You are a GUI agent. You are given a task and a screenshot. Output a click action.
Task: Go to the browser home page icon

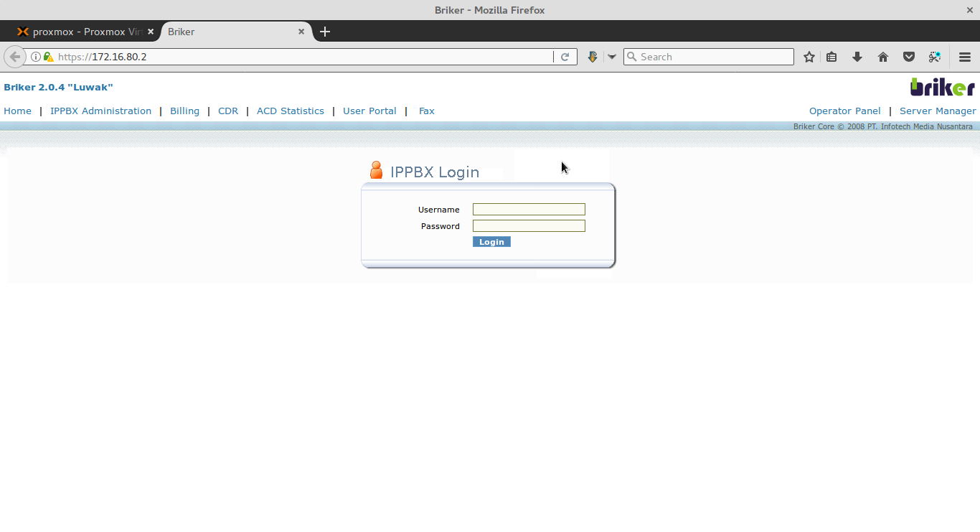(883, 57)
